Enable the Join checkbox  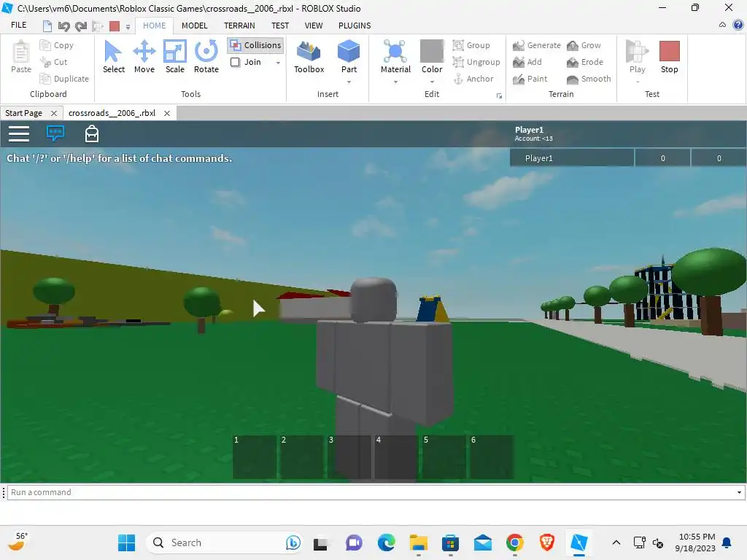pyautogui.click(x=236, y=62)
